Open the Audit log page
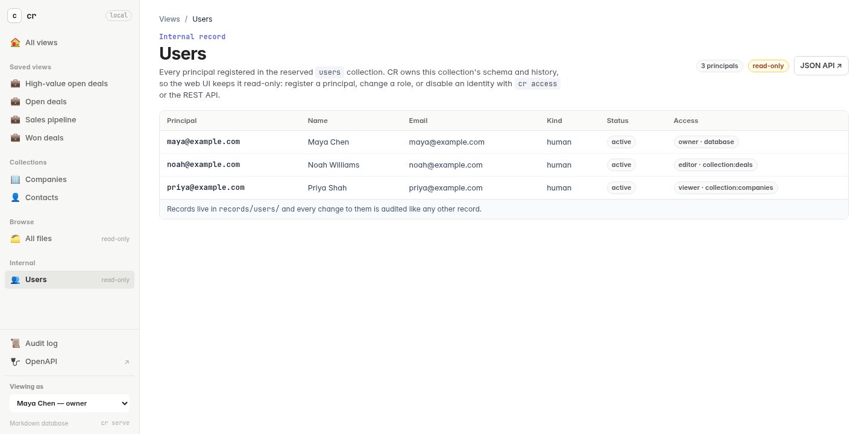Screen dimensions: 868x434 pyautogui.click(x=69, y=344)
